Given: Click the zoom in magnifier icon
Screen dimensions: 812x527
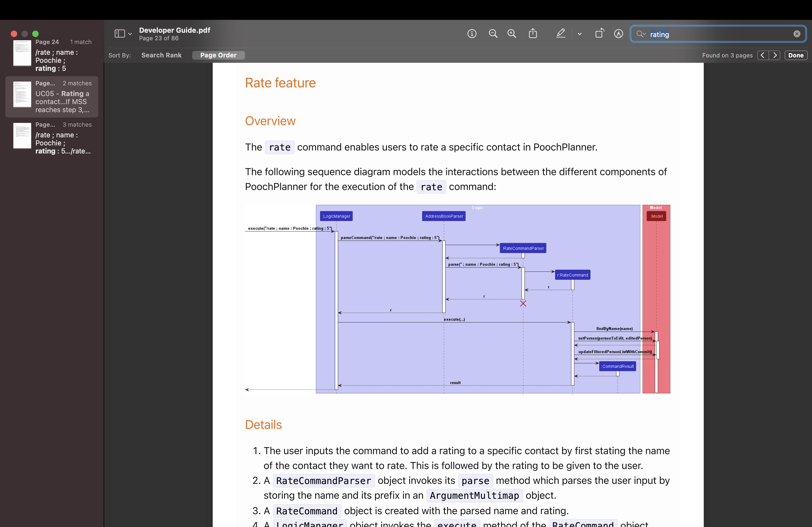Looking at the screenshot, I should (x=512, y=34).
